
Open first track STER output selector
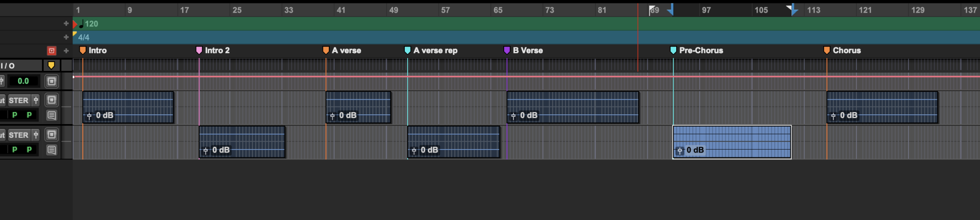click(x=19, y=101)
